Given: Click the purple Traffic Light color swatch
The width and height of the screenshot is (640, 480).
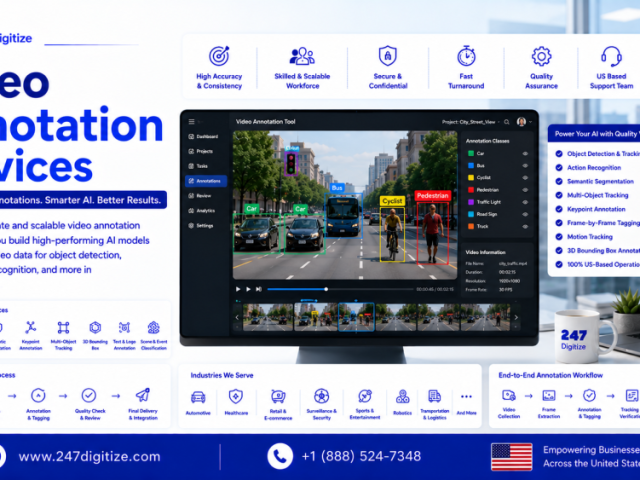Looking at the screenshot, I should 471,202.
